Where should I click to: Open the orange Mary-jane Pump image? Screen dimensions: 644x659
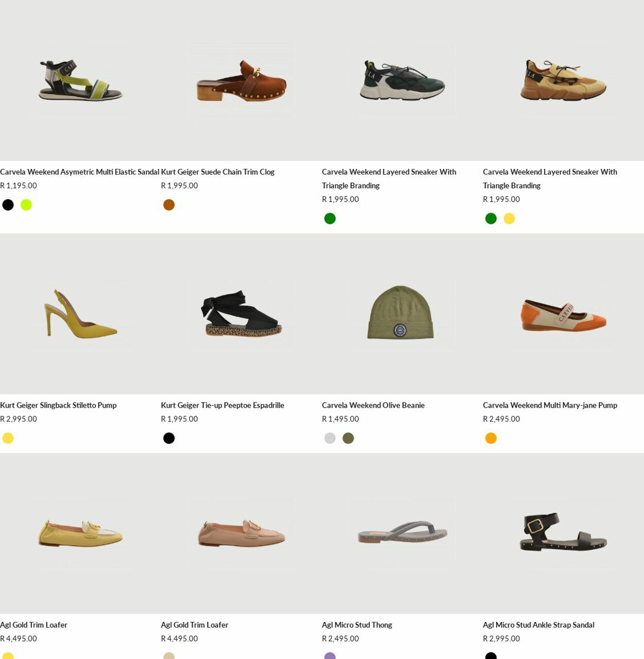[563, 314]
